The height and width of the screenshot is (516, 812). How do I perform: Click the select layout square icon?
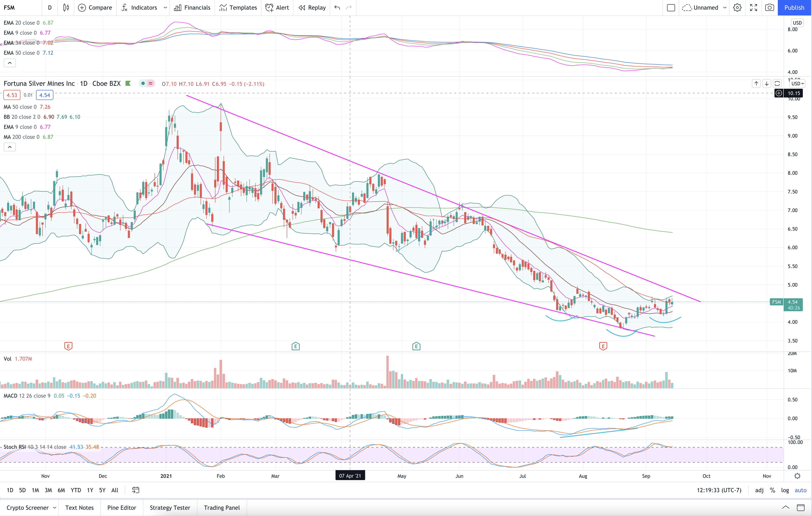pos(671,8)
